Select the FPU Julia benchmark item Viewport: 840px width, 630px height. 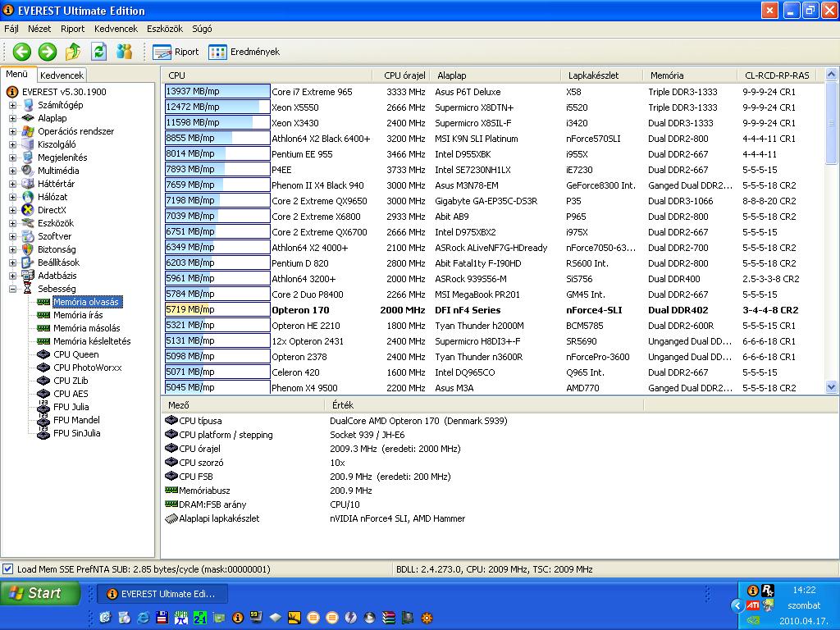tap(71, 407)
